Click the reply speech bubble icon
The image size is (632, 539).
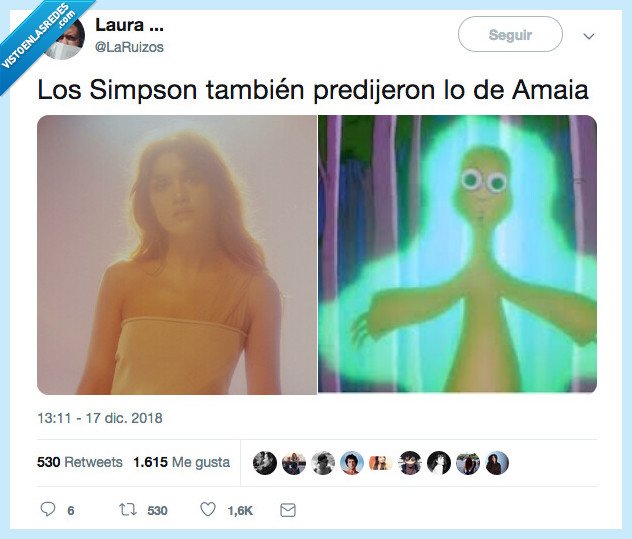click(x=48, y=510)
